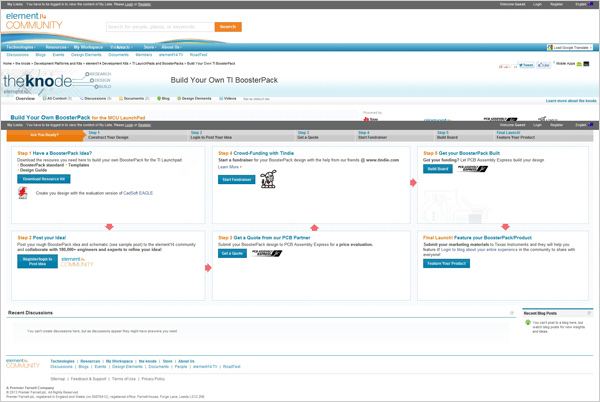
Task: Click People link in the footer
Action: [181, 366]
